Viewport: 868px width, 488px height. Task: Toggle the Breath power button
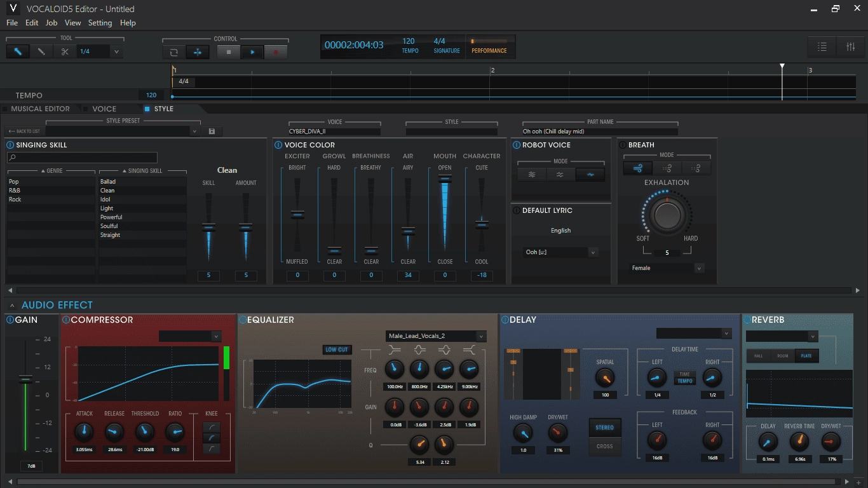tap(623, 145)
